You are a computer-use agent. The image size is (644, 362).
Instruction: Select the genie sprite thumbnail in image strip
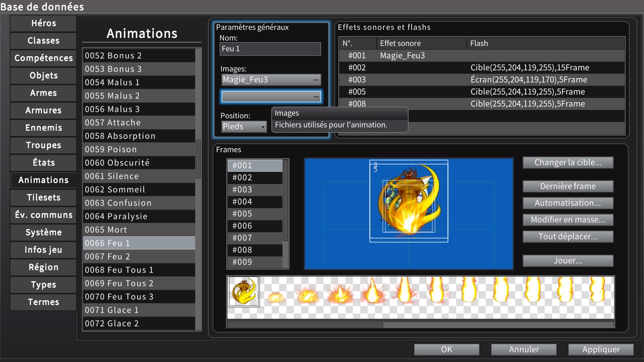pos(244,291)
